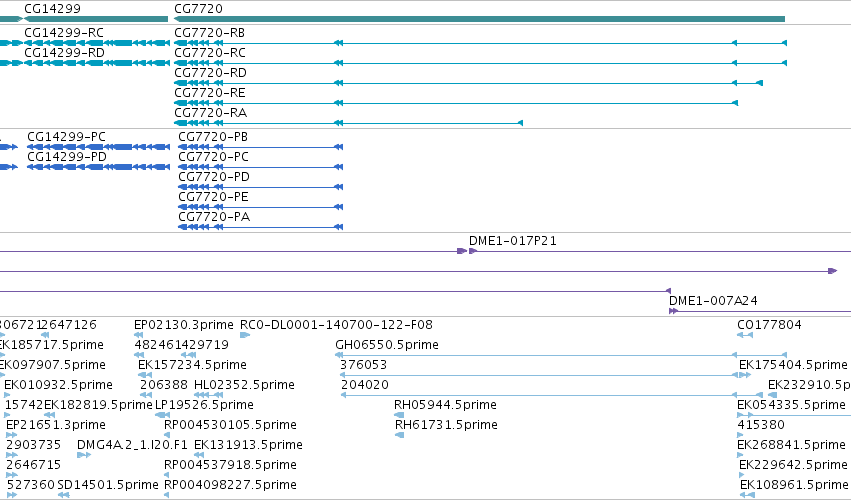Click the RH61731.5prime EST label
This screenshot has width=851, height=500.
point(446,426)
